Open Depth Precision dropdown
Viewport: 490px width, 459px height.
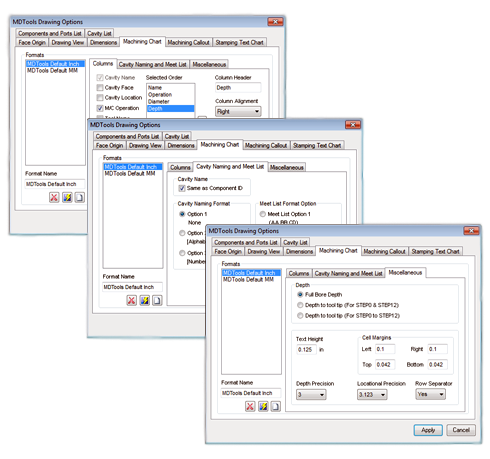point(311,395)
